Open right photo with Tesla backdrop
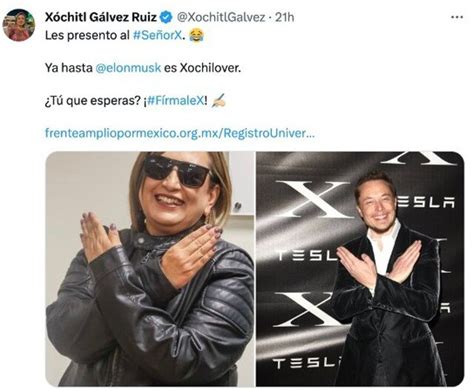 360,269
